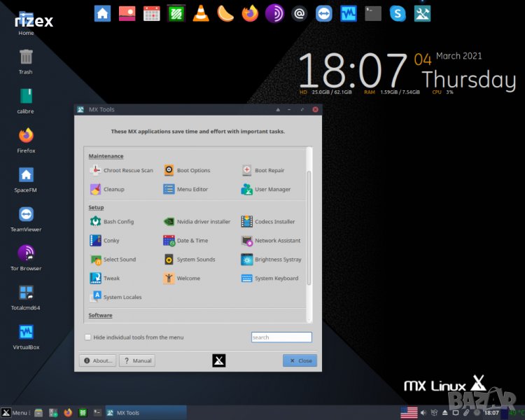The width and height of the screenshot is (525, 420).
Task: Enable Hide individual tools from the menu
Action: 87,337
